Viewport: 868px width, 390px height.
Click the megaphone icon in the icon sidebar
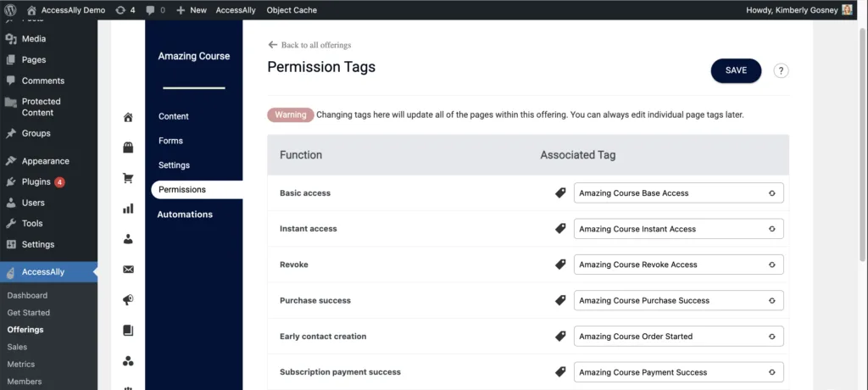128,300
